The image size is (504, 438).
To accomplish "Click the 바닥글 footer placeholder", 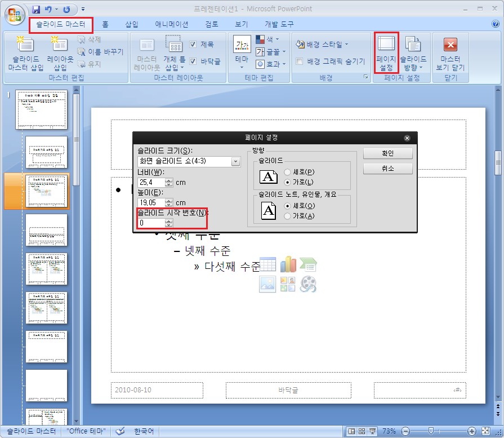I will pos(288,390).
